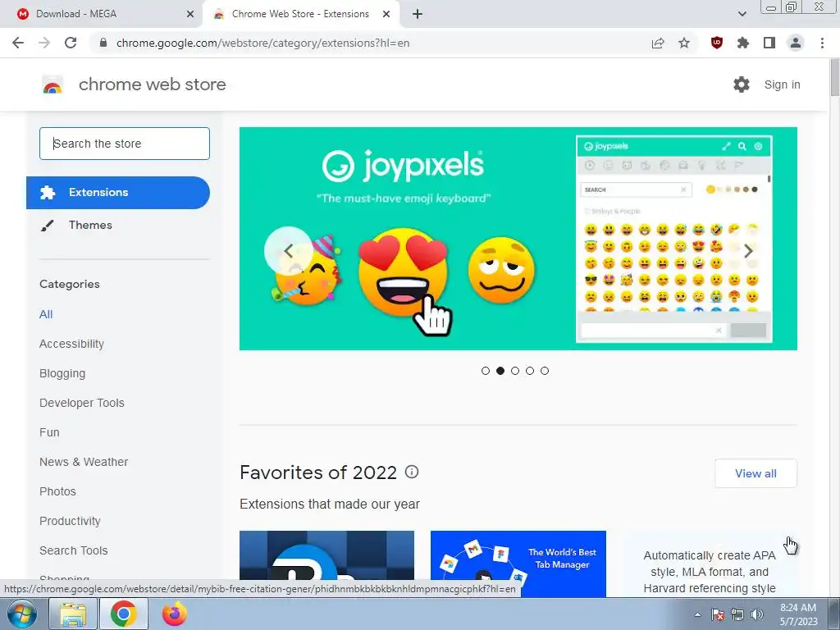
Task: Open web store settings gear
Action: [742, 84]
